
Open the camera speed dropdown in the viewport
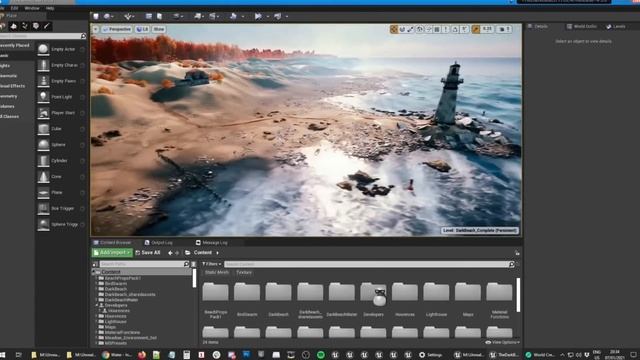coord(505,29)
